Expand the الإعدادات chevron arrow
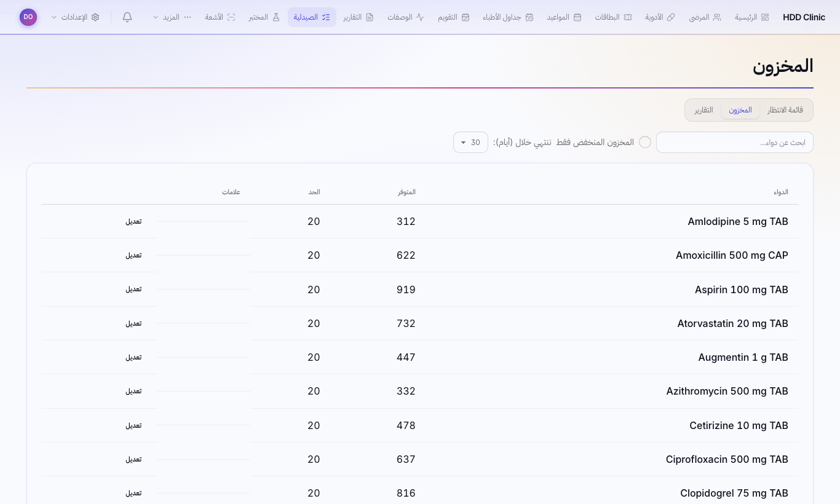 (54, 17)
